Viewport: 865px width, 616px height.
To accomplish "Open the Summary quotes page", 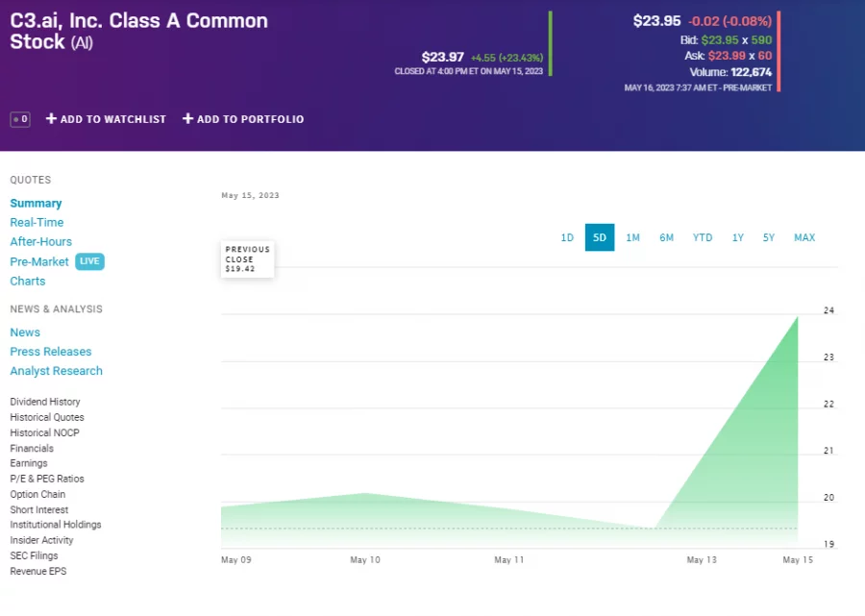I will (36, 203).
